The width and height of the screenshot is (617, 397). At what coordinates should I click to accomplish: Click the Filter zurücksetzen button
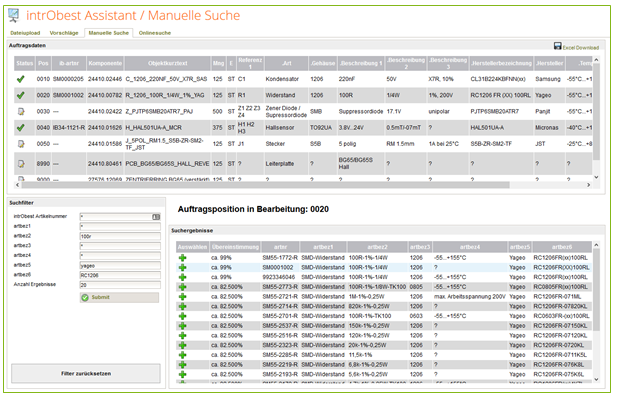click(86, 373)
